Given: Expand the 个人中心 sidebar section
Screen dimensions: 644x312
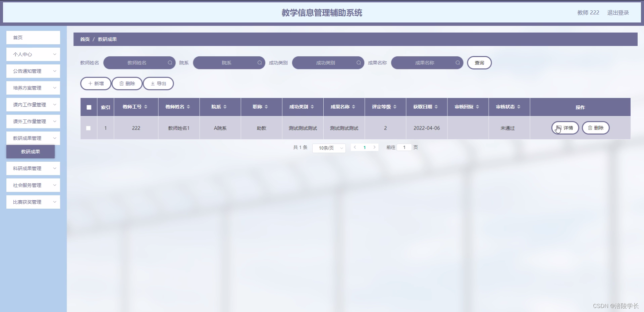Looking at the screenshot, I should click(x=33, y=54).
